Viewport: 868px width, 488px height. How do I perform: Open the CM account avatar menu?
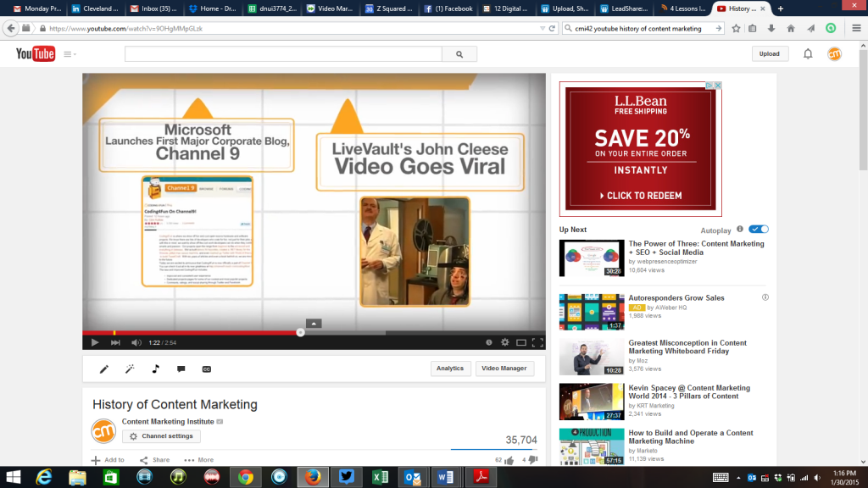(834, 53)
